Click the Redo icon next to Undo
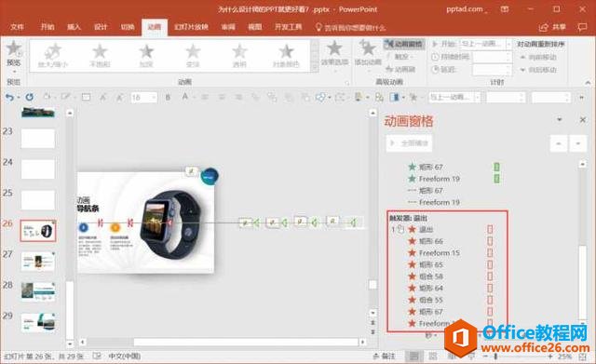The height and width of the screenshot is (364, 596). pyautogui.click(x=29, y=97)
